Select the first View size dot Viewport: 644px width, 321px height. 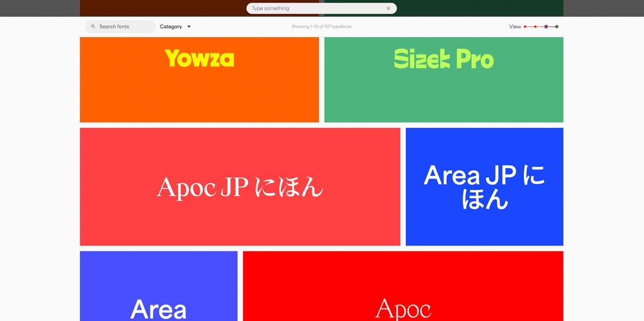click(525, 27)
